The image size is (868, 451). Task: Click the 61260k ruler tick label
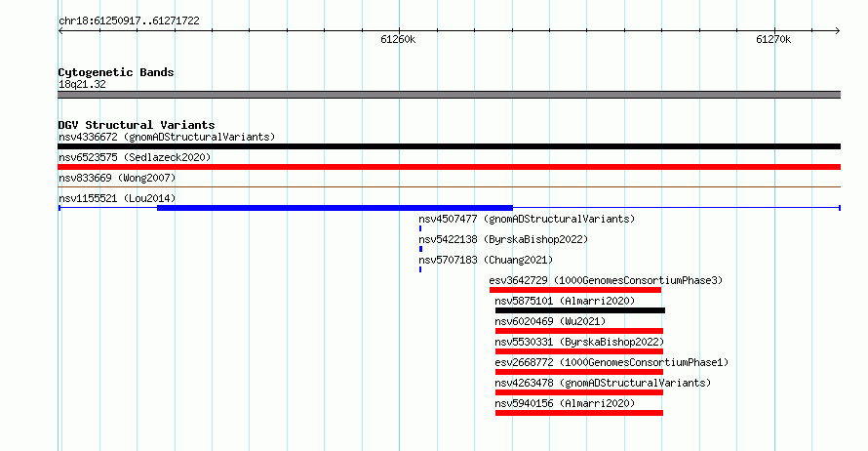tap(398, 39)
